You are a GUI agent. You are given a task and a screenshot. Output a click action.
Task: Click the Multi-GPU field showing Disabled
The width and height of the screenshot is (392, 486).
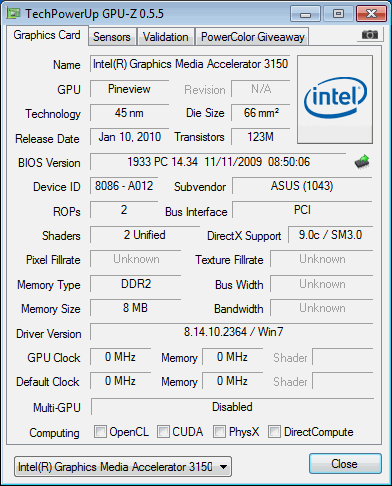coord(232,407)
